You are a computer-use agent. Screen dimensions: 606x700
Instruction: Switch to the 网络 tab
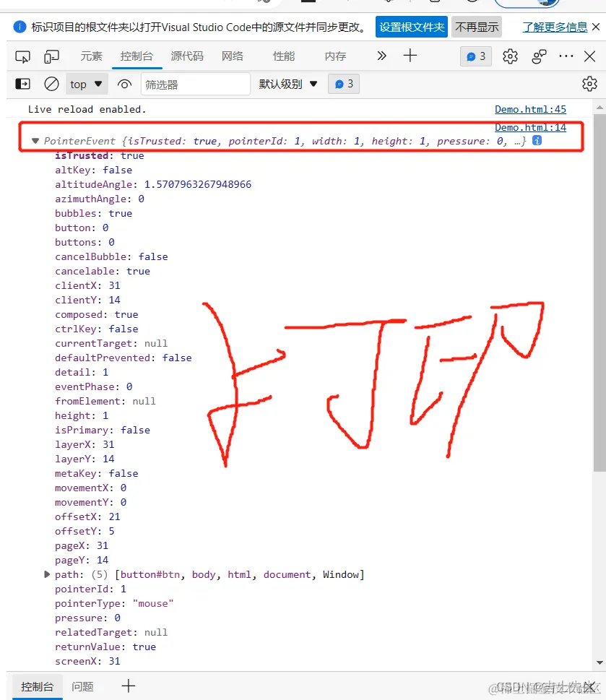coord(233,56)
